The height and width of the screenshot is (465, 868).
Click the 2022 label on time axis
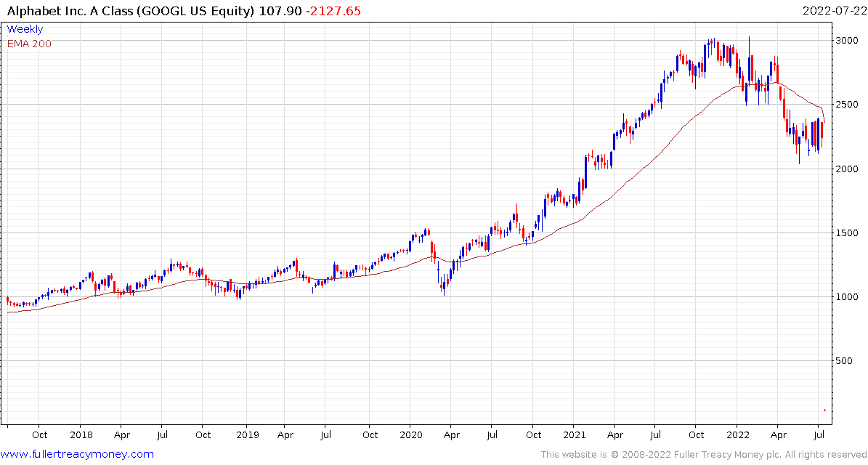click(737, 435)
